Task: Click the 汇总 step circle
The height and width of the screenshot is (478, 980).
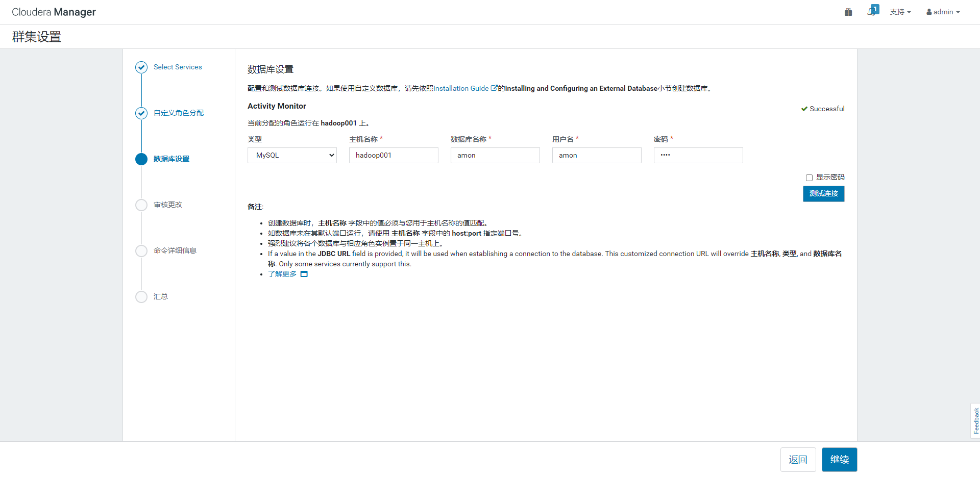Action: tap(141, 297)
